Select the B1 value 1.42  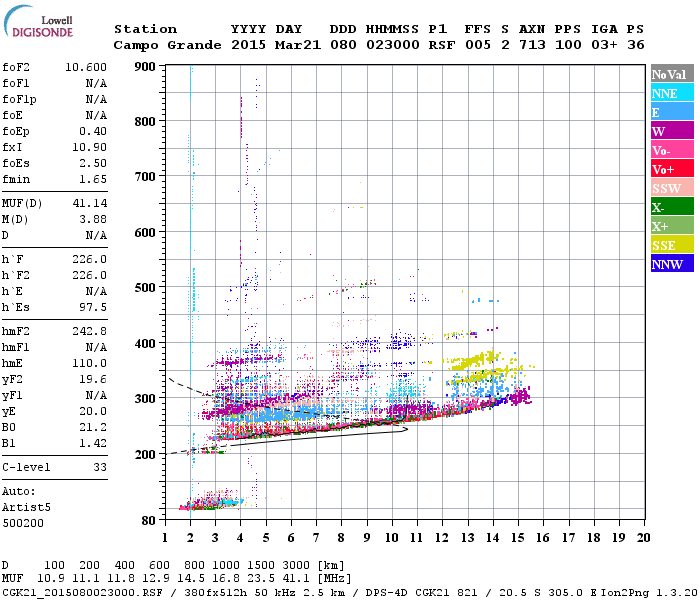(x=93, y=444)
